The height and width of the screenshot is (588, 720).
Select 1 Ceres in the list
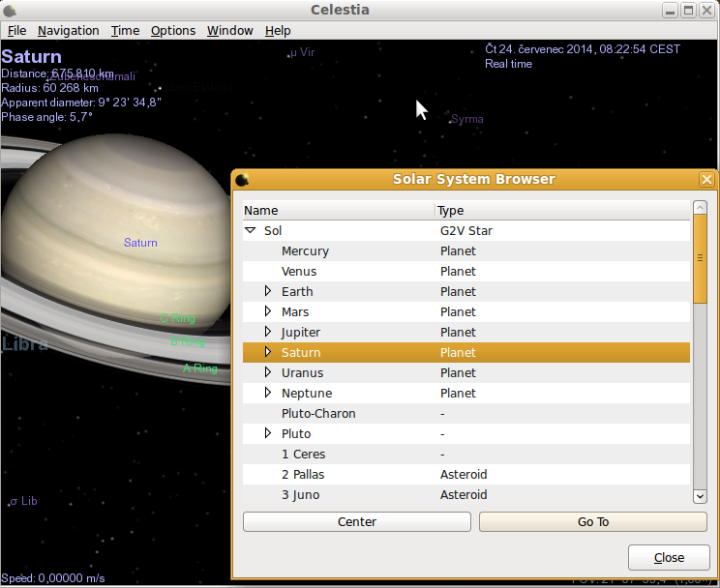pyautogui.click(x=466, y=454)
